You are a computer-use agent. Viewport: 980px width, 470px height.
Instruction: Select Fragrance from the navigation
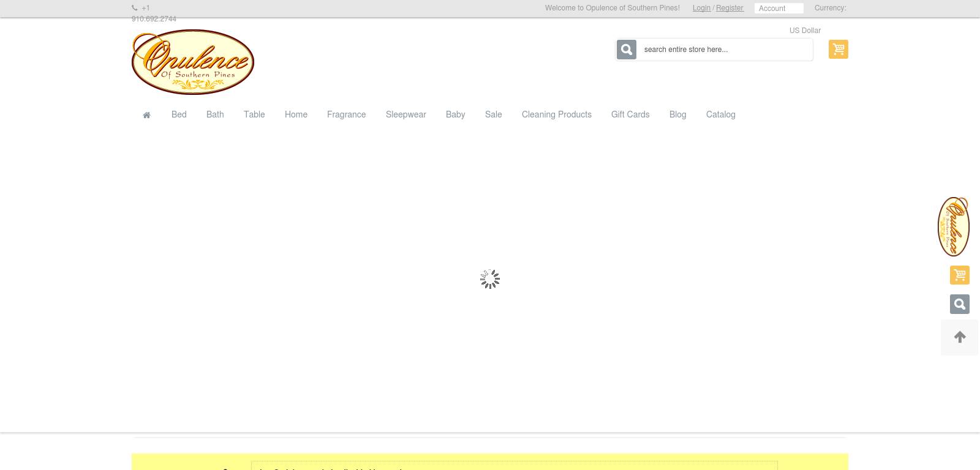[x=346, y=114]
